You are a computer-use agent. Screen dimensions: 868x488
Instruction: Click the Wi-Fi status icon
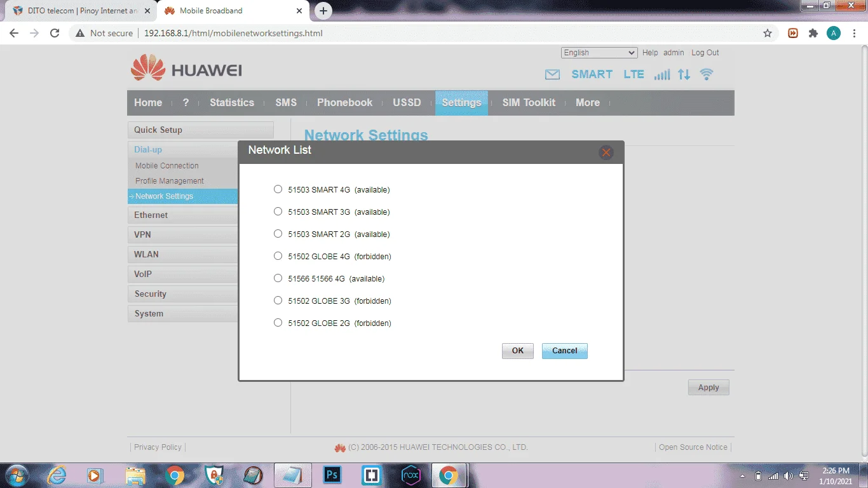click(706, 74)
